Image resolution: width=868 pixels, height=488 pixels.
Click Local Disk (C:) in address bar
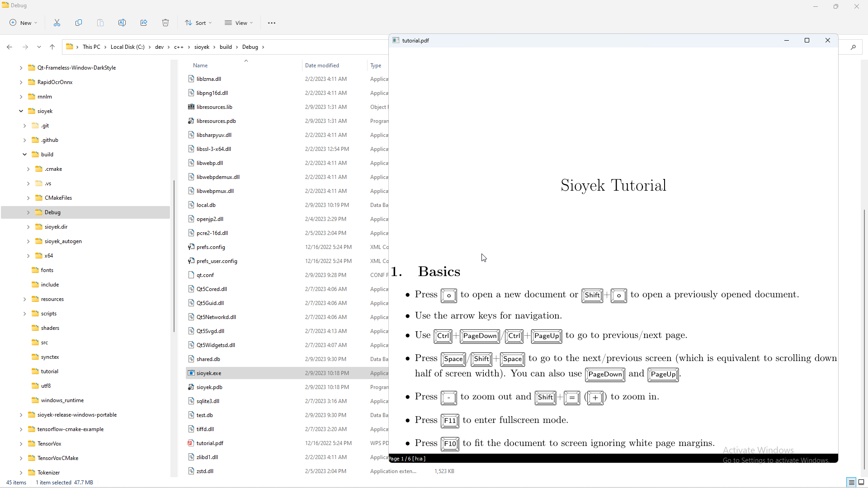pos(127,47)
